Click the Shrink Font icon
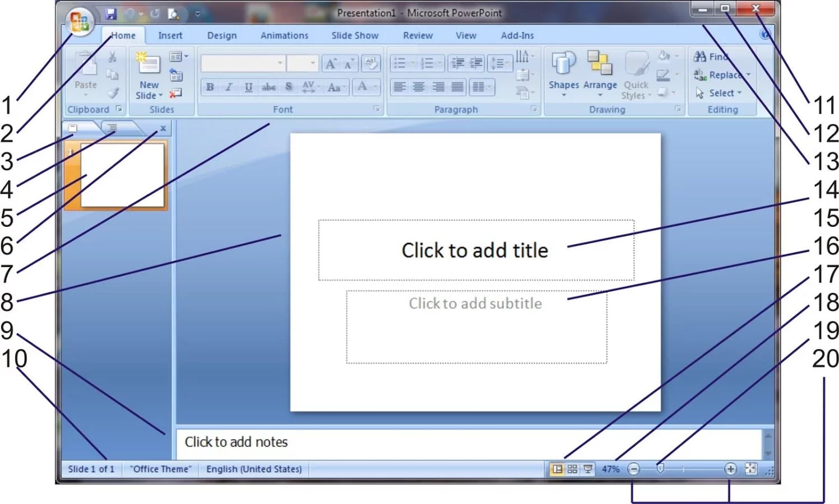 click(349, 64)
